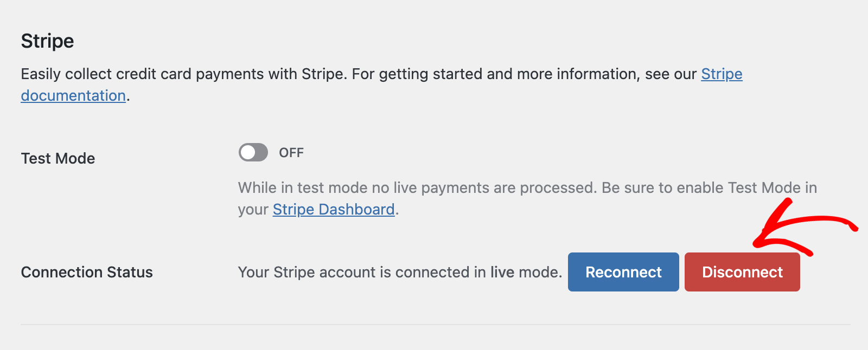Screen dimensions: 868x350
Task: Select the Stripe section heading
Action: tap(47, 41)
